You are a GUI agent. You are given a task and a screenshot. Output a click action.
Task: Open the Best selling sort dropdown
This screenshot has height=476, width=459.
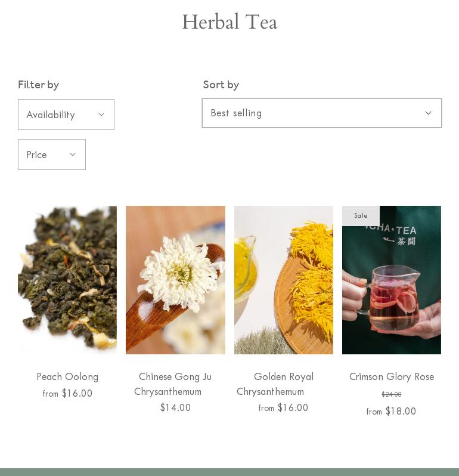coord(322,113)
